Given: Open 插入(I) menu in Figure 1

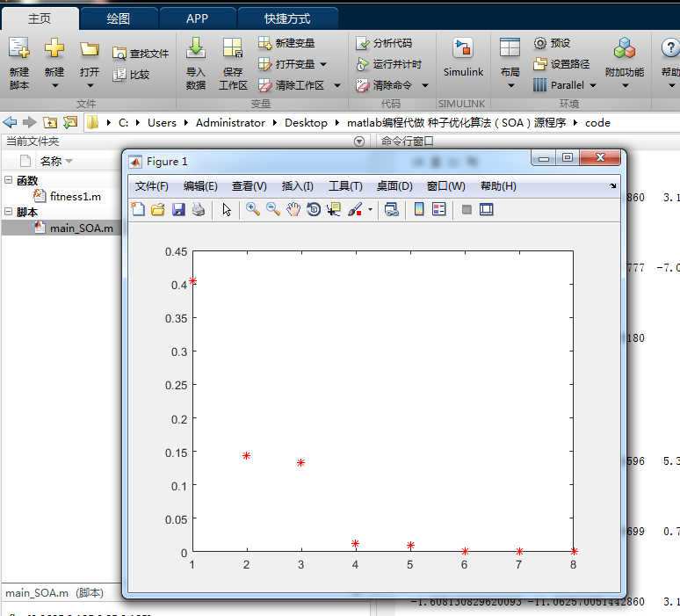Looking at the screenshot, I should (298, 186).
